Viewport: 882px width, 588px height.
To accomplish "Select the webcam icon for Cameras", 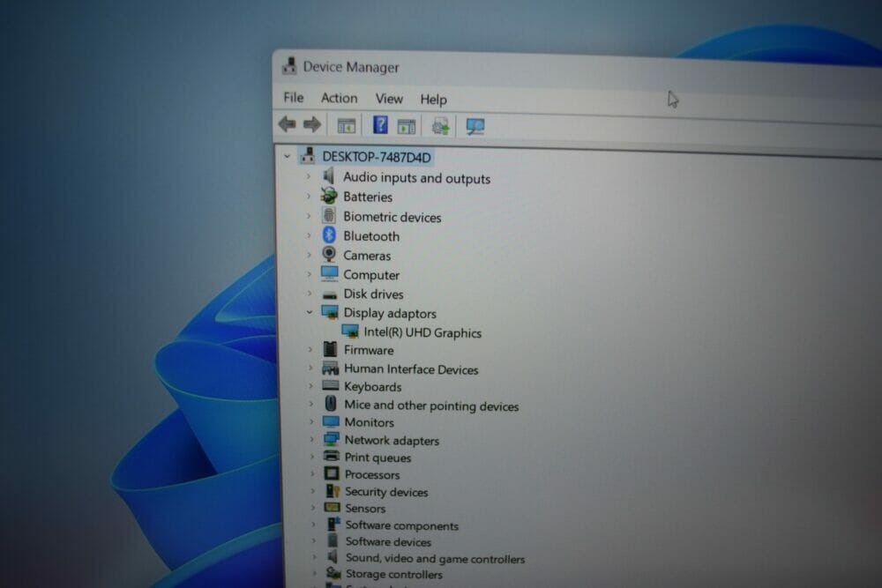I will pyautogui.click(x=329, y=254).
